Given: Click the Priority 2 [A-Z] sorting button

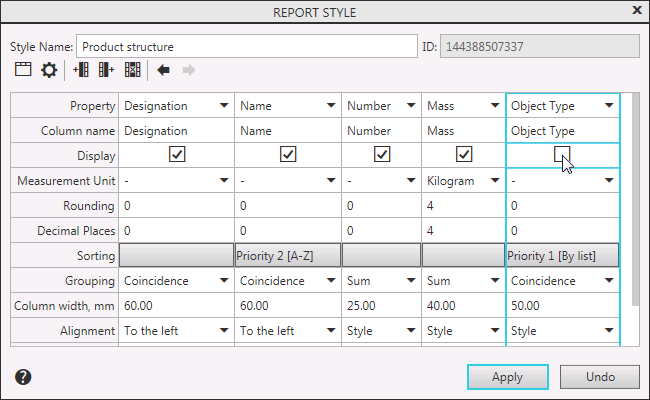Looking at the screenshot, I should [288, 255].
